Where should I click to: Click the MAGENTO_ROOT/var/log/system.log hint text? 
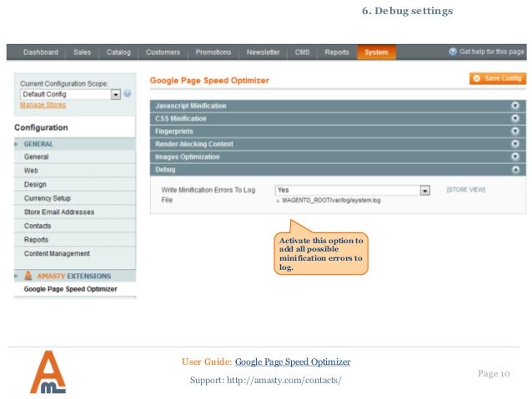pos(331,201)
